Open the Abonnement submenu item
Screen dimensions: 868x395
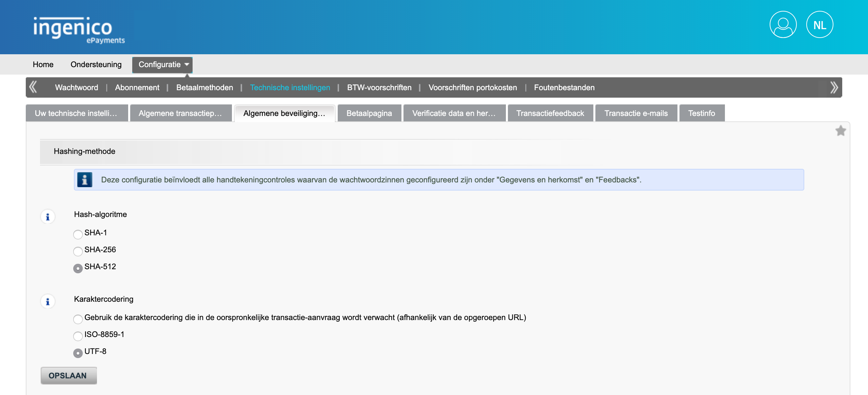137,87
